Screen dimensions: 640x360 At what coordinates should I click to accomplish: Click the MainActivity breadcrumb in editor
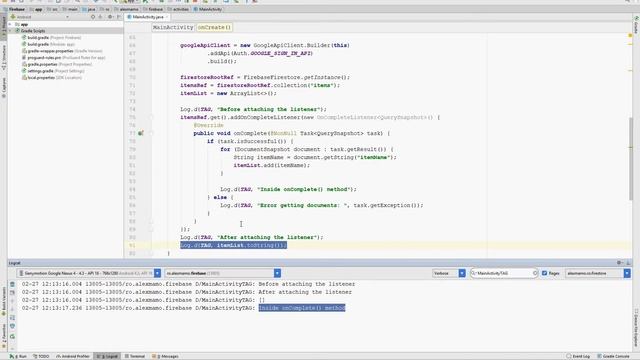(173, 27)
